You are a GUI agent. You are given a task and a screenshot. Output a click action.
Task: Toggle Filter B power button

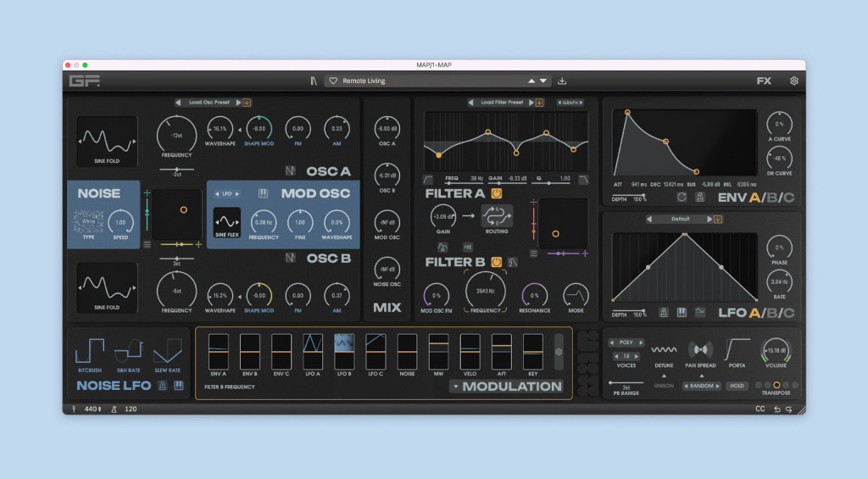coord(498,262)
